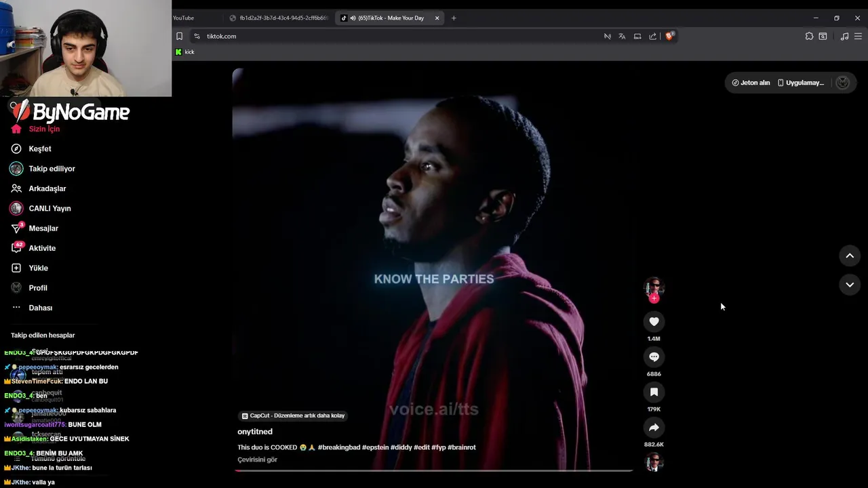Viewport: 868px width, 488px height.
Task: Open the Takip ediliyor avatar icon
Action: pyautogui.click(x=16, y=169)
